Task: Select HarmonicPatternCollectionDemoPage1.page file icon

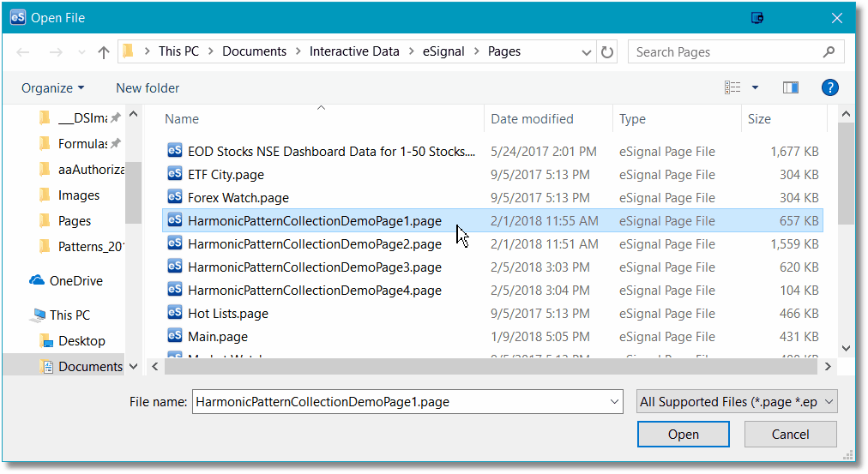Action: coord(175,220)
